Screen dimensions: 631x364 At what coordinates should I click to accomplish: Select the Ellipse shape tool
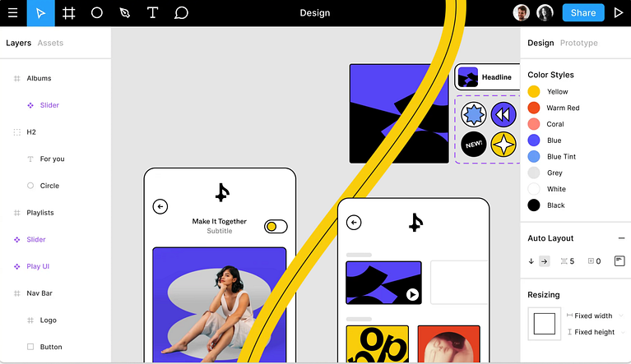point(96,13)
